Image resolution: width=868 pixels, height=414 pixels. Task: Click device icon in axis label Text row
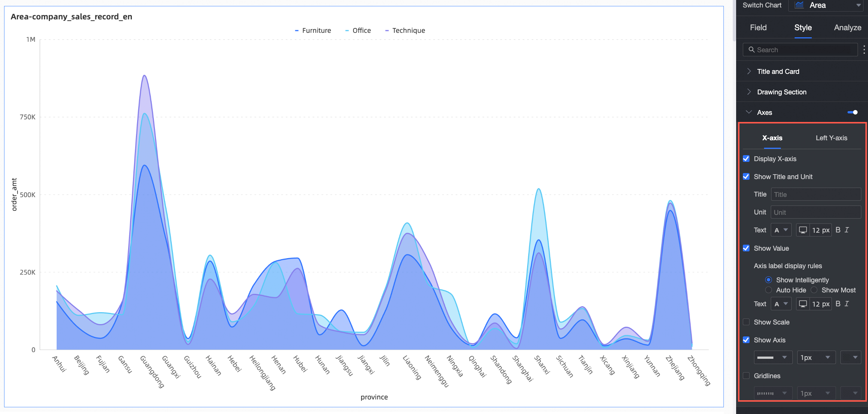803,304
